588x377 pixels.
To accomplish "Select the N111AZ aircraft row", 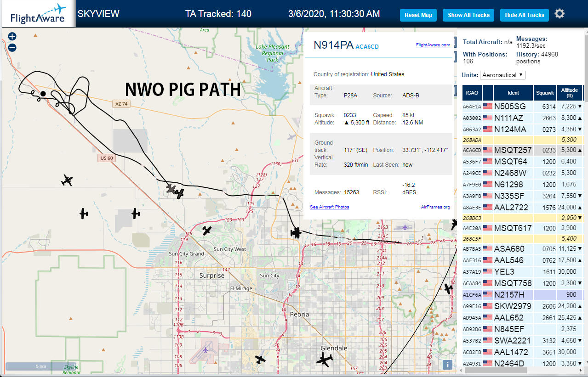I will tap(523, 118).
